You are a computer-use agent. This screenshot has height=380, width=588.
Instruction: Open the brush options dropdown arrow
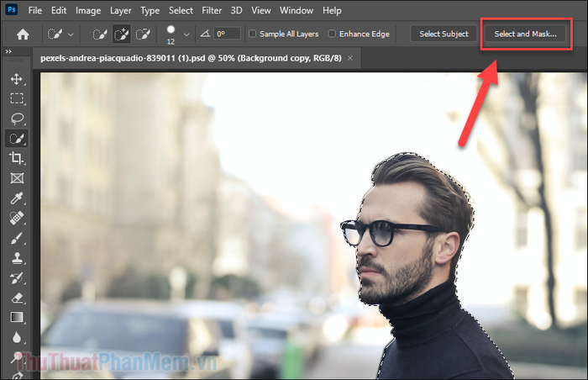186,34
